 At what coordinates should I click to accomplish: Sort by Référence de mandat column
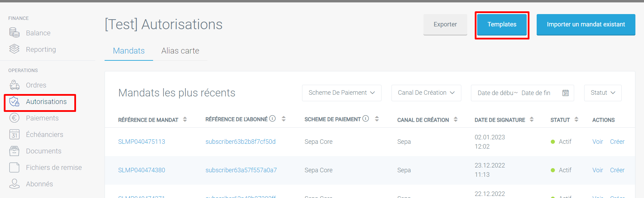pyautogui.click(x=185, y=119)
